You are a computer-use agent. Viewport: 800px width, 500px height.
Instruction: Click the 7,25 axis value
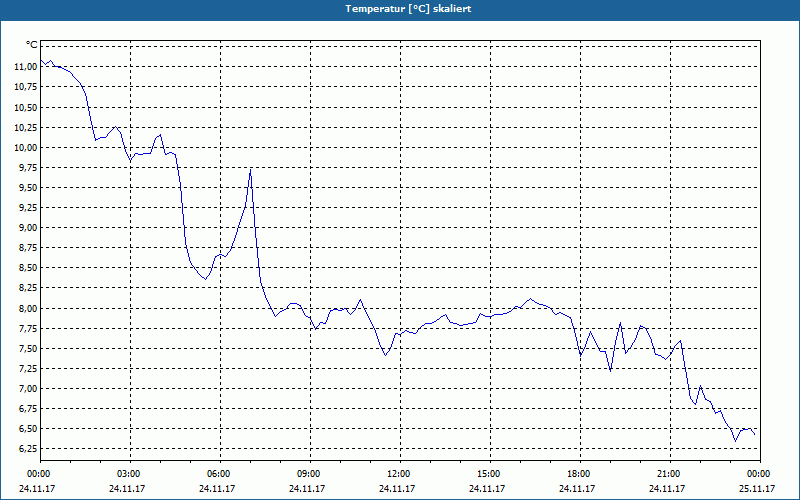click(28, 369)
